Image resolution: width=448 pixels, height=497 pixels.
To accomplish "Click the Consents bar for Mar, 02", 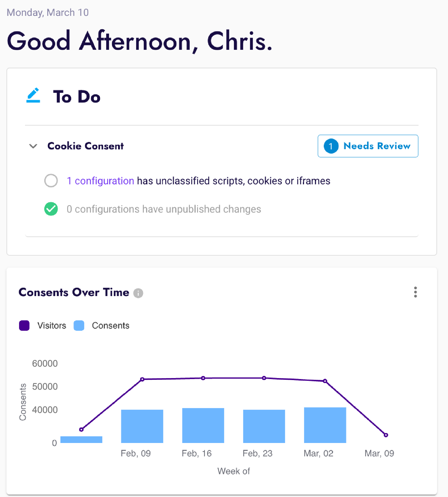I will (x=325, y=425).
